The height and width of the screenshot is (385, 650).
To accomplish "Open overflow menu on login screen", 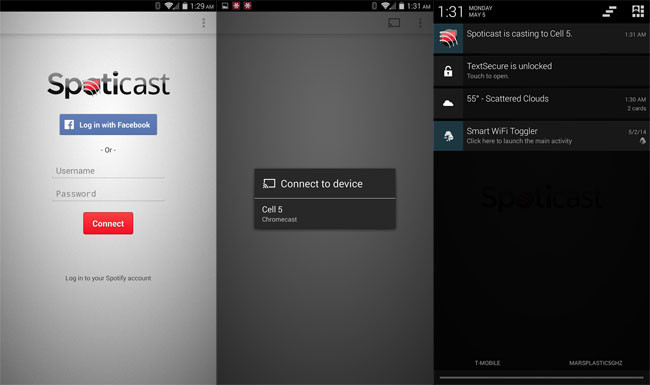I will pyautogui.click(x=204, y=23).
